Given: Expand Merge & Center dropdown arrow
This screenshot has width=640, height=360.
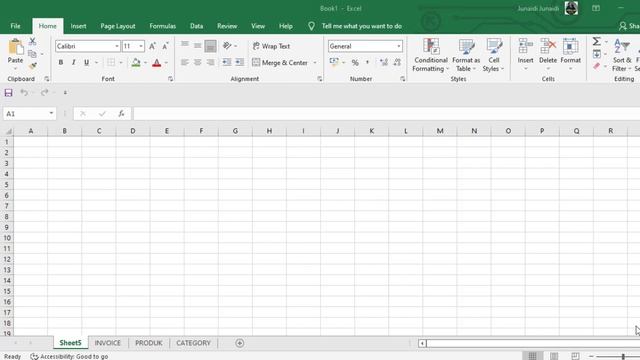Looking at the screenshot, I should click(x=315, y=62).
